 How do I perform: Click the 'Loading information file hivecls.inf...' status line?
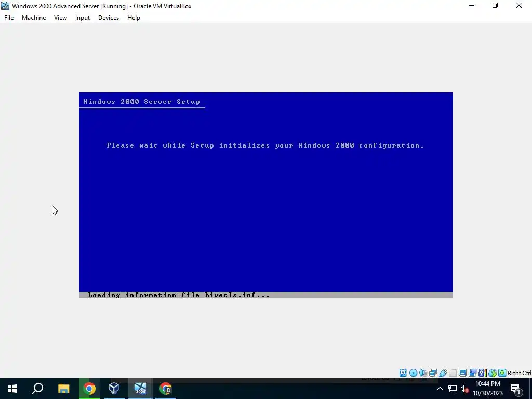[179, 295]
